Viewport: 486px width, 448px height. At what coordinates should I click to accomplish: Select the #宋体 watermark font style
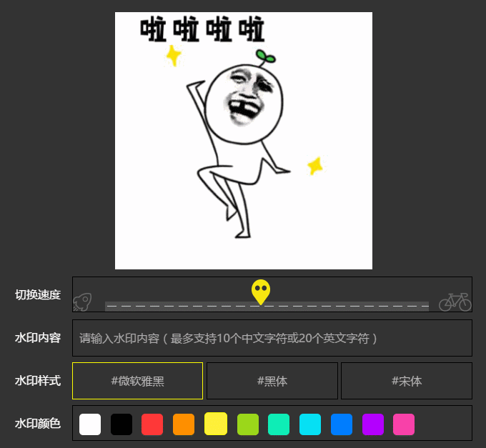coord(407,381)
